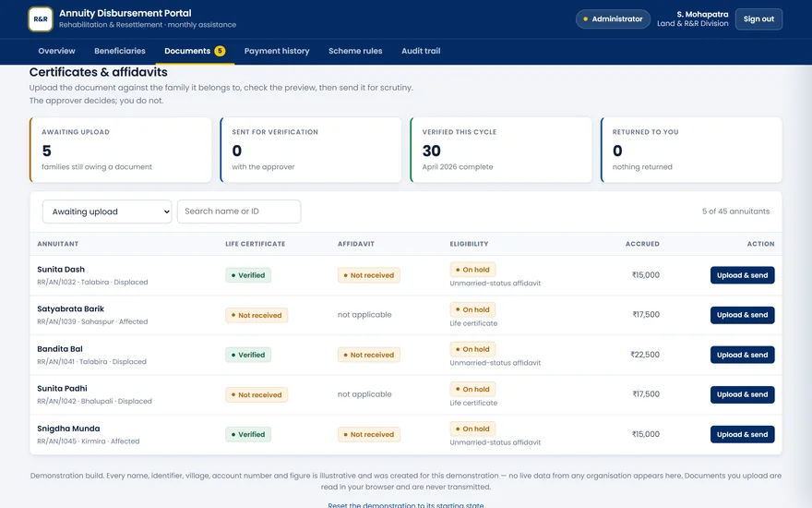
Task: Switch to the Beneficiaries tab
Action: point(120,51)
